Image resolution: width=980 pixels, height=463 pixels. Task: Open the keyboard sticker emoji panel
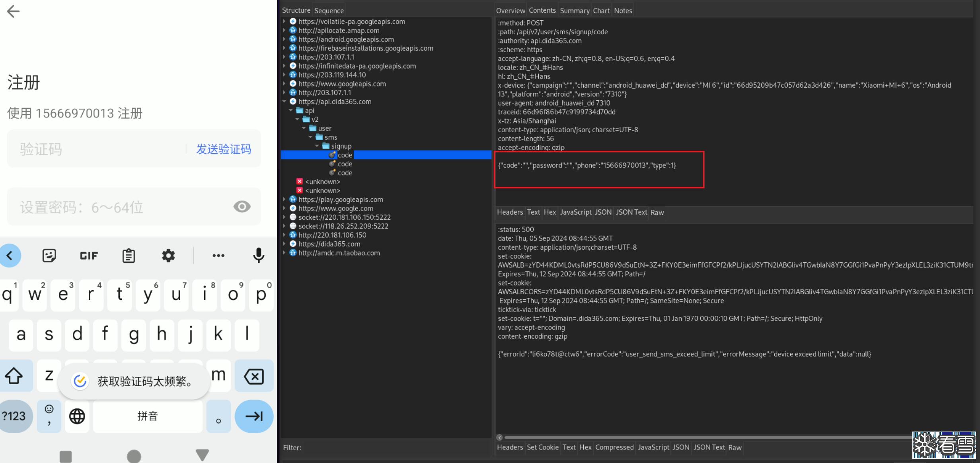click(49, 256)
